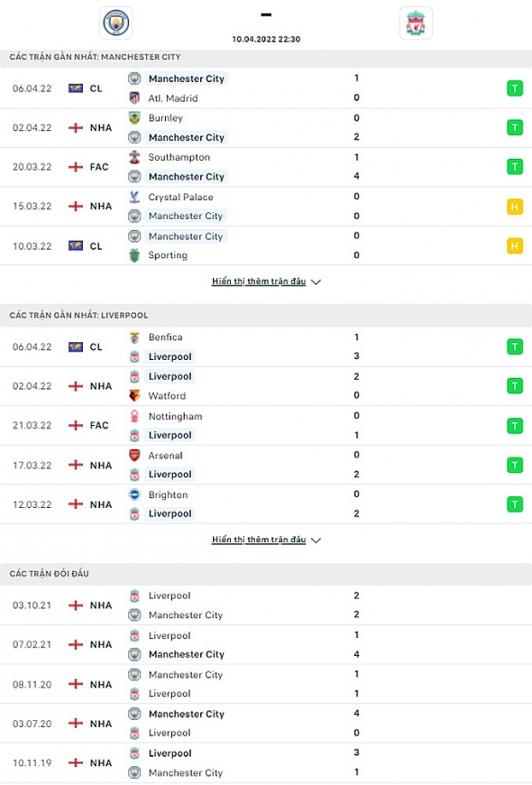Select the Brighton club crest
Screen dimensions: 532x785
tap(133, 494)
